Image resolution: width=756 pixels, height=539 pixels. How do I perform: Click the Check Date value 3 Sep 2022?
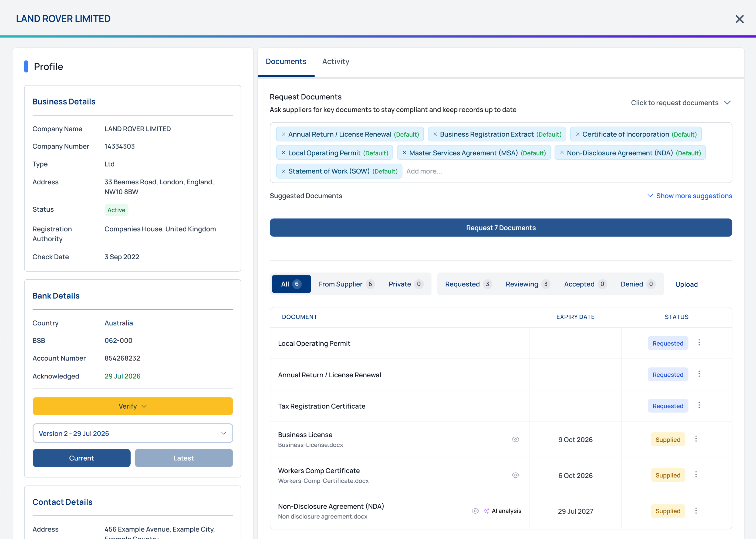coord(122,257)
